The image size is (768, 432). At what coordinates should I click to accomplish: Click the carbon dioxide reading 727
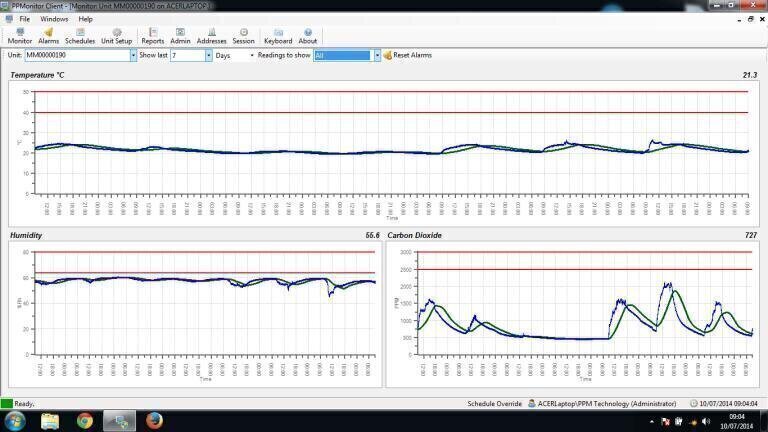751,235
